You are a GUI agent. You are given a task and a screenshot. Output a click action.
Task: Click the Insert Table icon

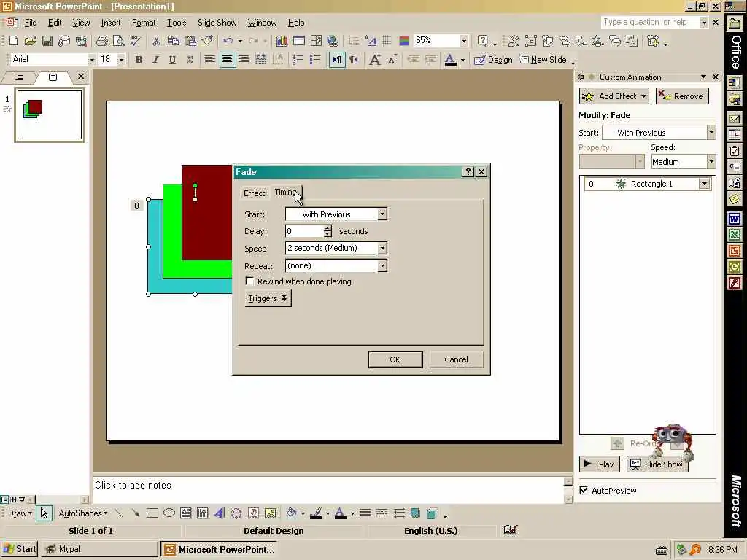[298, 41]
